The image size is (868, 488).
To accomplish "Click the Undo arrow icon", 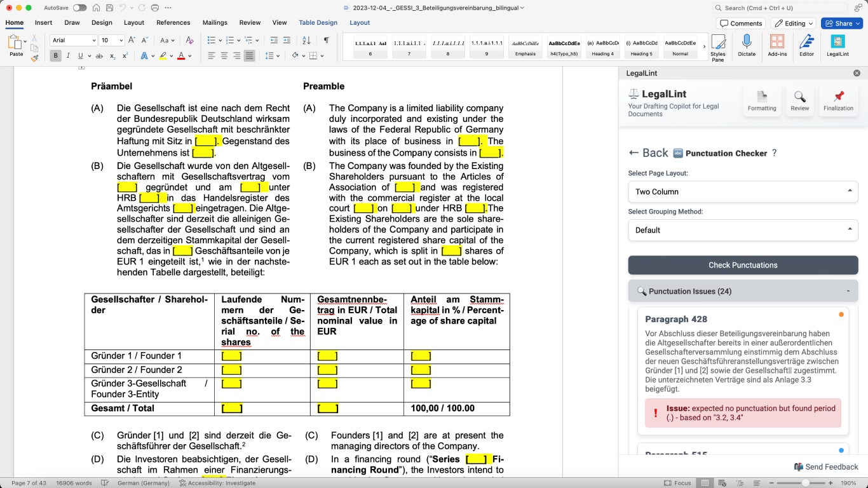I will (123, 8).
